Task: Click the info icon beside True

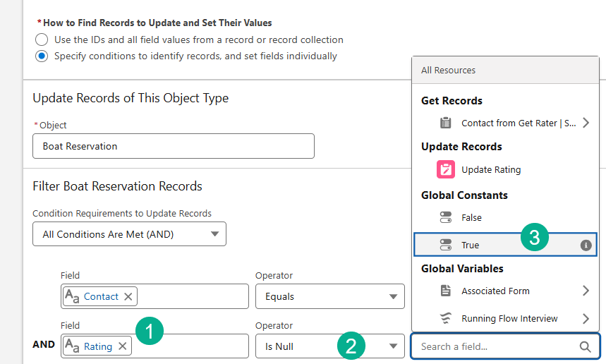Action: (x=586, y=245)
